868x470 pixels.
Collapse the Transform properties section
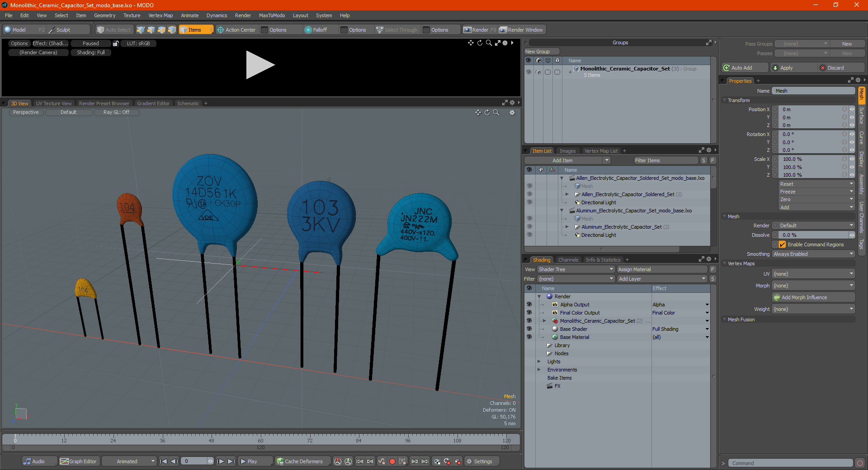click(x=724, y=100)
